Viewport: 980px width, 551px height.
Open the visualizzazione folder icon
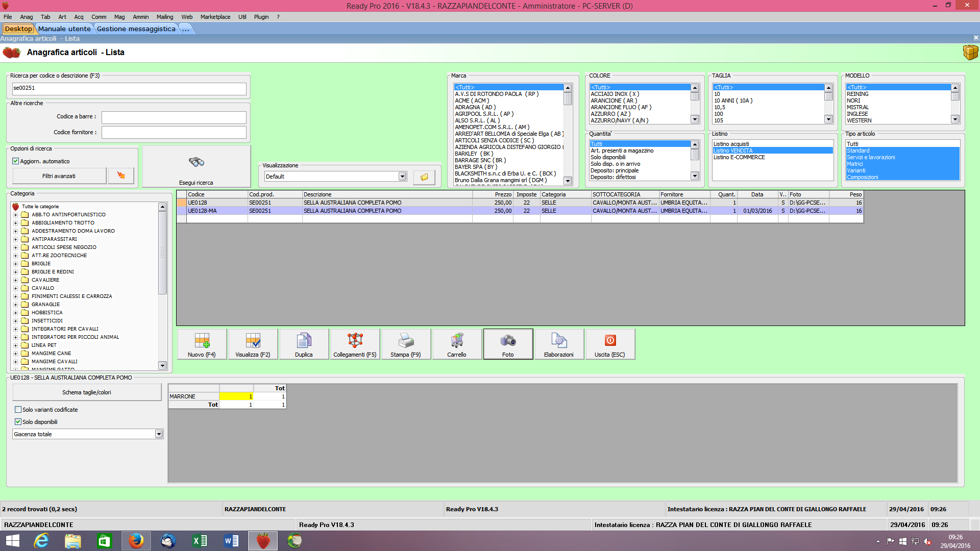(424, 177)
